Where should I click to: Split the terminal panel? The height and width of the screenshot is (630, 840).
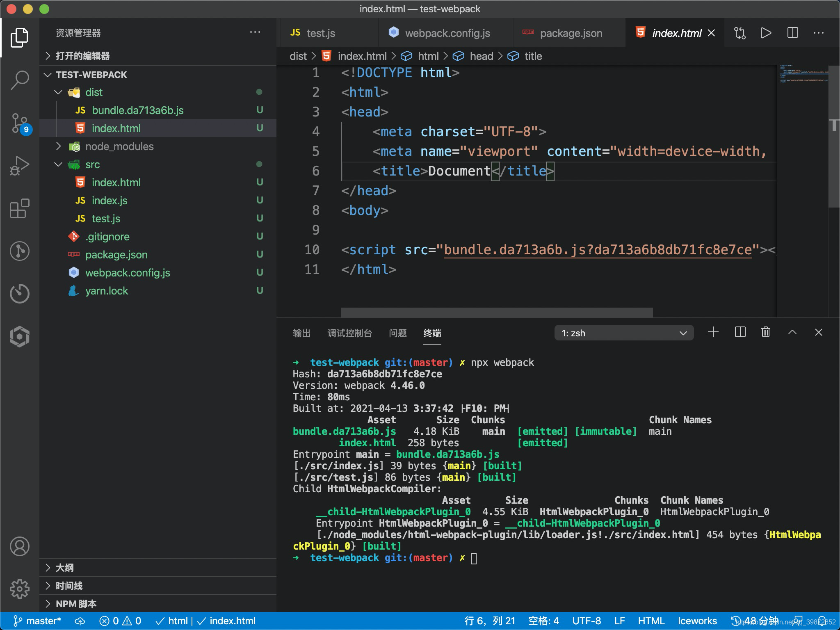point(740,332)
